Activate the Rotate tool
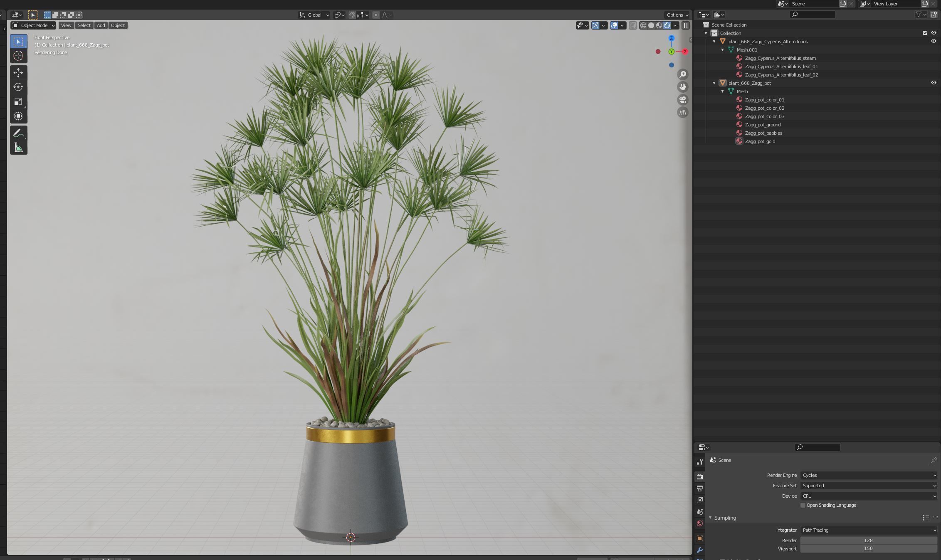Viewport: 941px width, 560px height. pyautogui.click(x=18, y=87)
